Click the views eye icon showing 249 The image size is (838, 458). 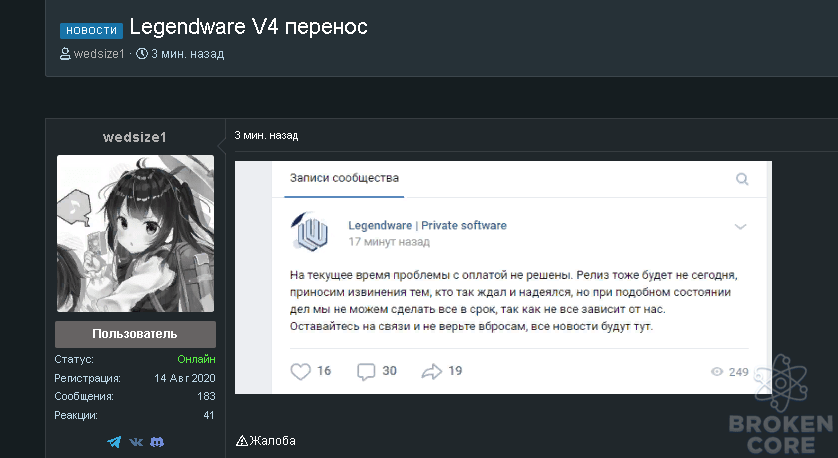717,372
